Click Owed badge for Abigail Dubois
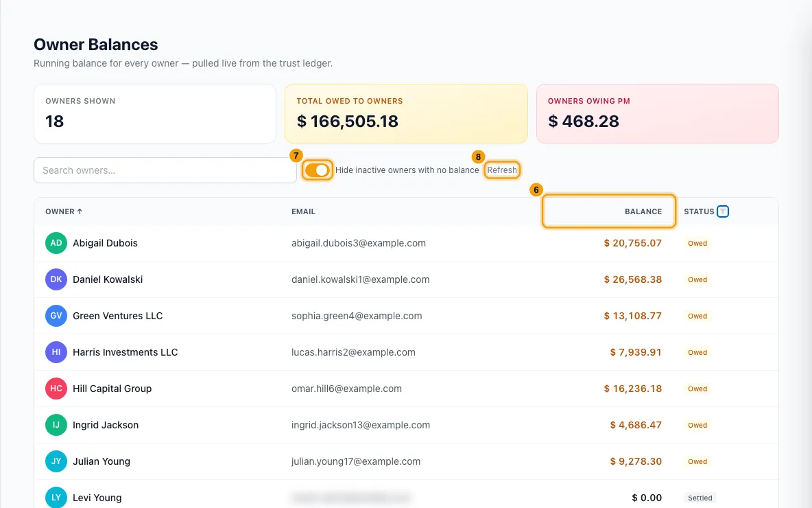This screenshot has height=508, width=812. [697, 243]
